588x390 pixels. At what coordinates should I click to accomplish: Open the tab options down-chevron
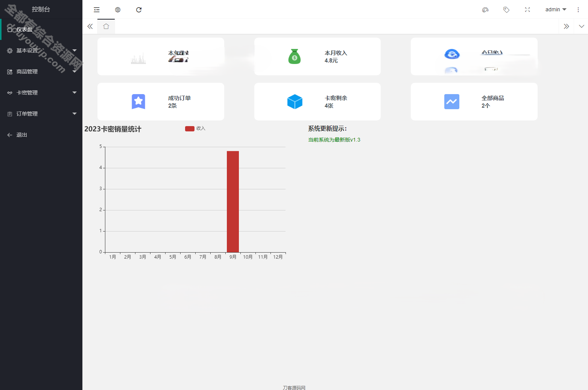pyautogui.click(x=582, y=26)
